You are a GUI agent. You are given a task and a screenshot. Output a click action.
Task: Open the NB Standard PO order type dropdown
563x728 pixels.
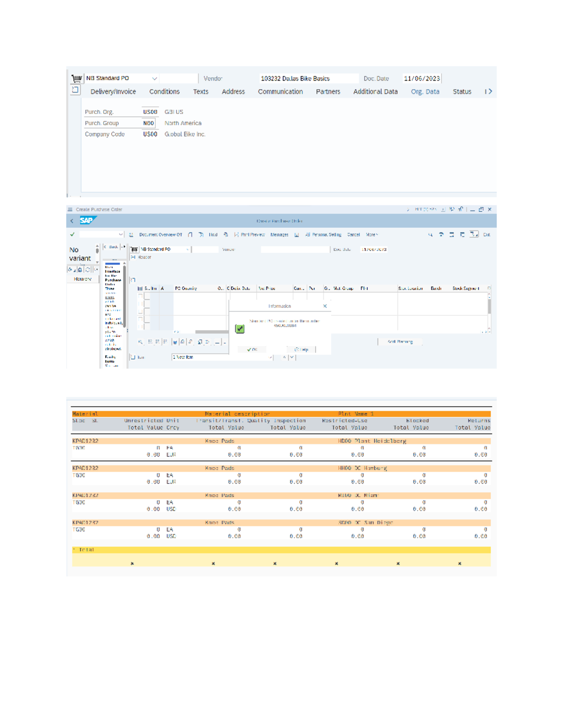coord(154,78)
